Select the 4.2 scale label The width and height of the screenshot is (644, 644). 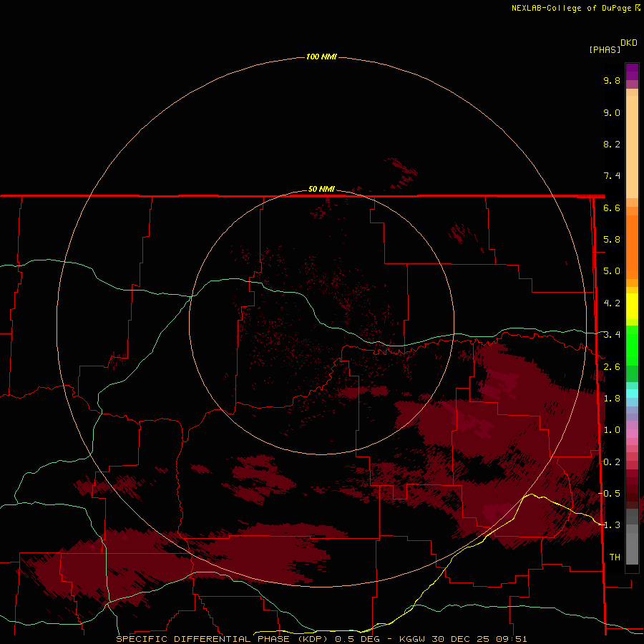[612, 303]
